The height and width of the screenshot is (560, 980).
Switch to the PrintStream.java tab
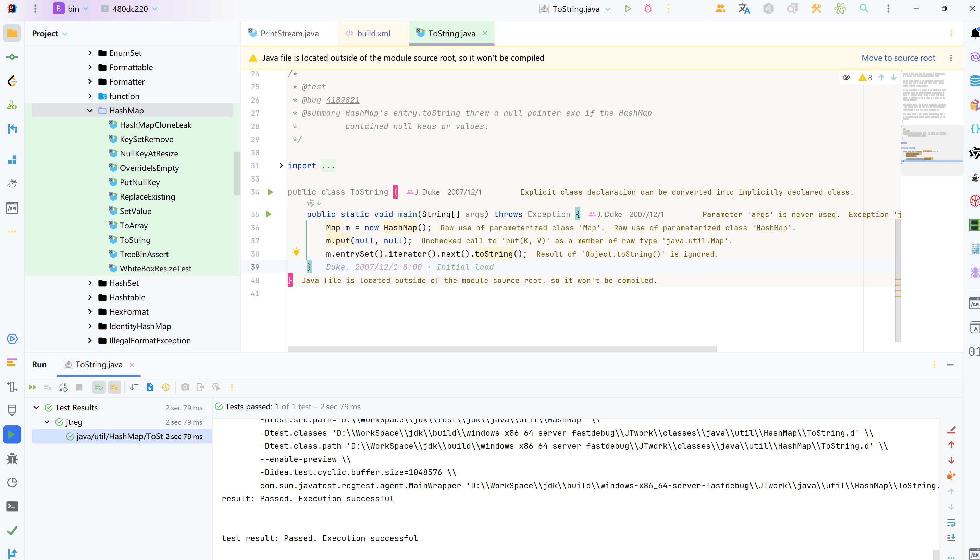(289, 32)
